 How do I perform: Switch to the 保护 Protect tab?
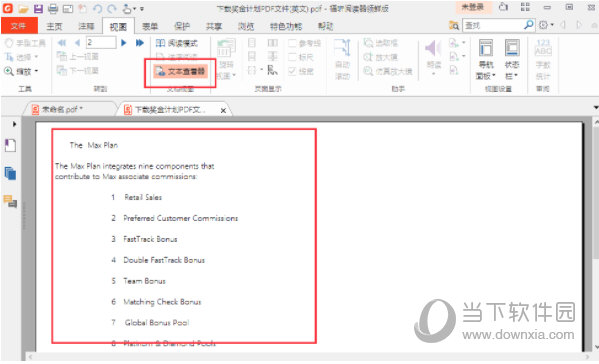click(x=182, y=26)
